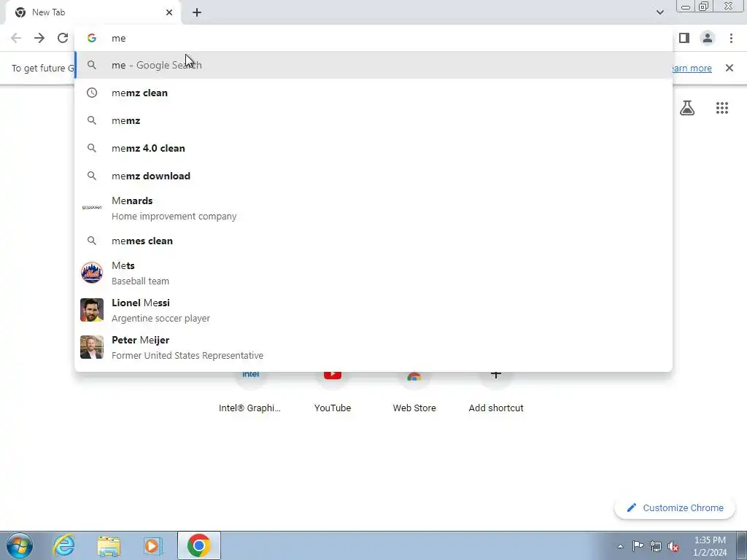Open the Chrome three-dot menu

coord(731,38)
